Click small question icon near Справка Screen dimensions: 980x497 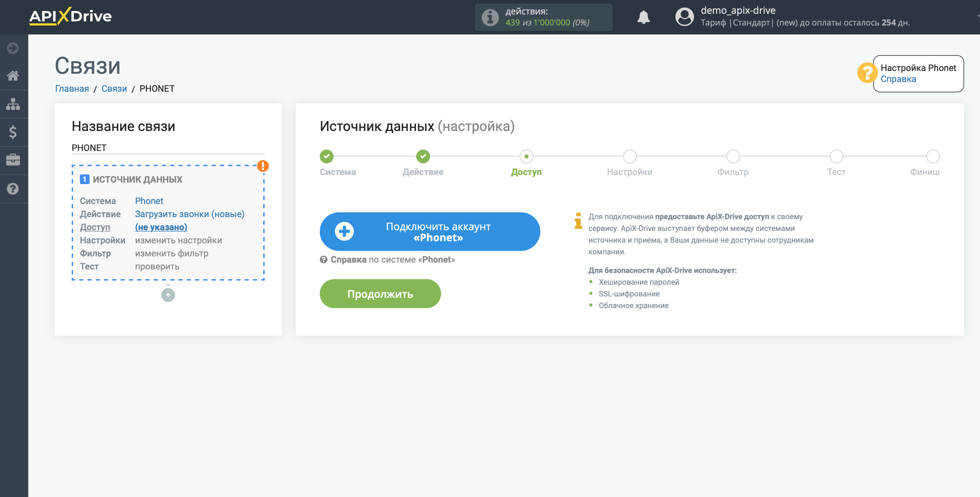coord(323,260)
